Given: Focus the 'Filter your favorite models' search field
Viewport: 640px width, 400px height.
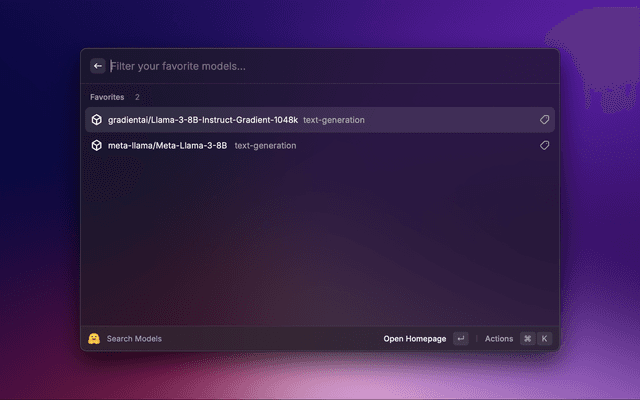Looking at the screenshot, I should pos(300,66).
